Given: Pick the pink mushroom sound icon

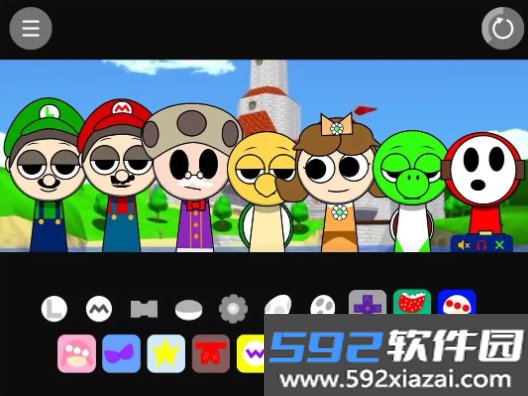Looking at the screenshot, I should 76,354.
